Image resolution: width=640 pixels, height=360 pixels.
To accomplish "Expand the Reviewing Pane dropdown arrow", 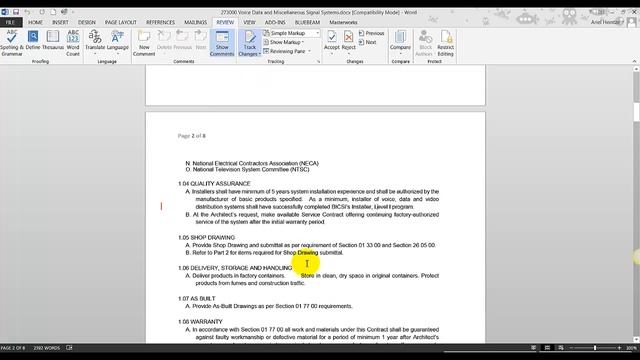I will (x=309, y=51).
